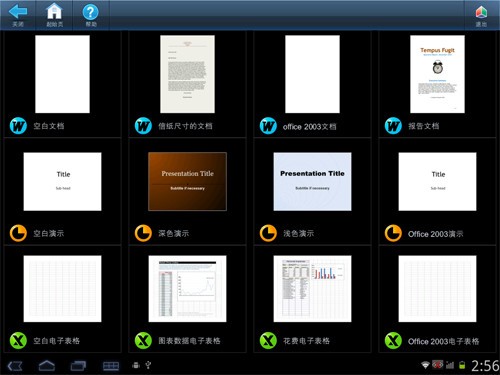This screenshot has width=500, height=375.
Task: Open the spreadsheet thumbnail above Office 2003电子表格
Action: pyautogui.click(x=437, y=289)
